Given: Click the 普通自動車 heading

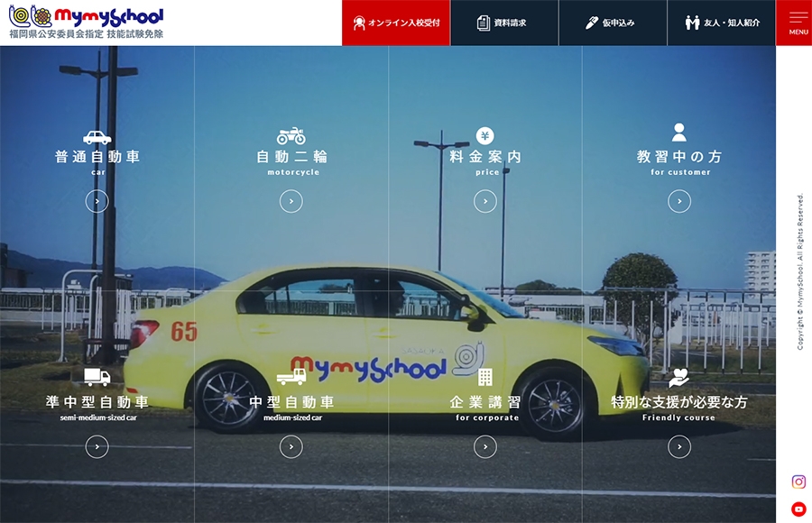Looking at the screenshot, I should [97, 156].
